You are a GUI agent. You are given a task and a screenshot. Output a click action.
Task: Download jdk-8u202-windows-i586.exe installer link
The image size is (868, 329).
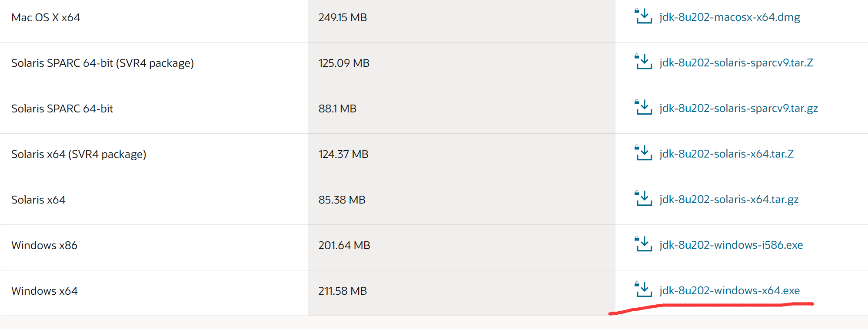pyautogui.click(x=731, y=245)
